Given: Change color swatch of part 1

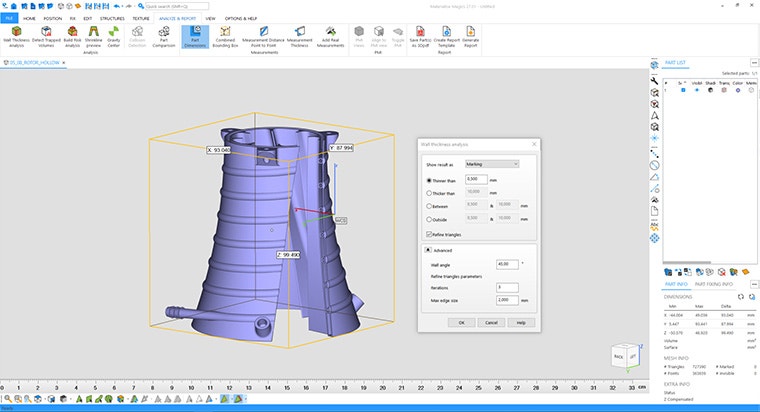Looking at the screenshot, I should click(x=738, y=90).
